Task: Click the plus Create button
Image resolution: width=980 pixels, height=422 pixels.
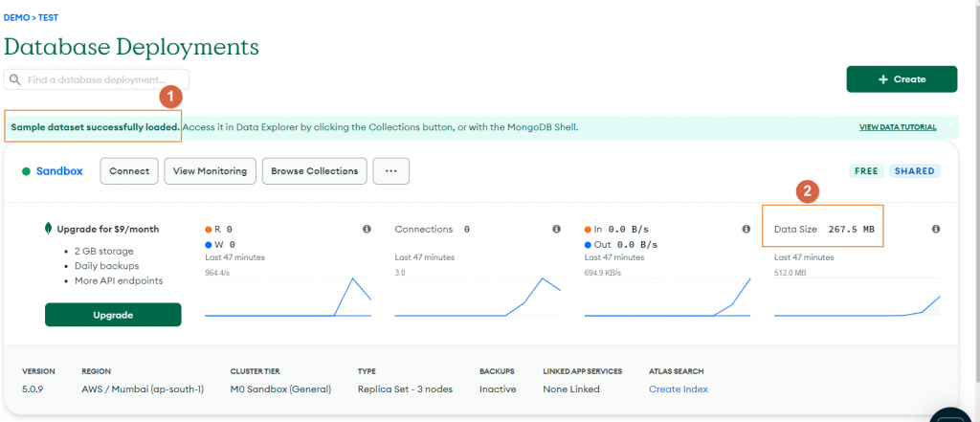Action: 902,79
